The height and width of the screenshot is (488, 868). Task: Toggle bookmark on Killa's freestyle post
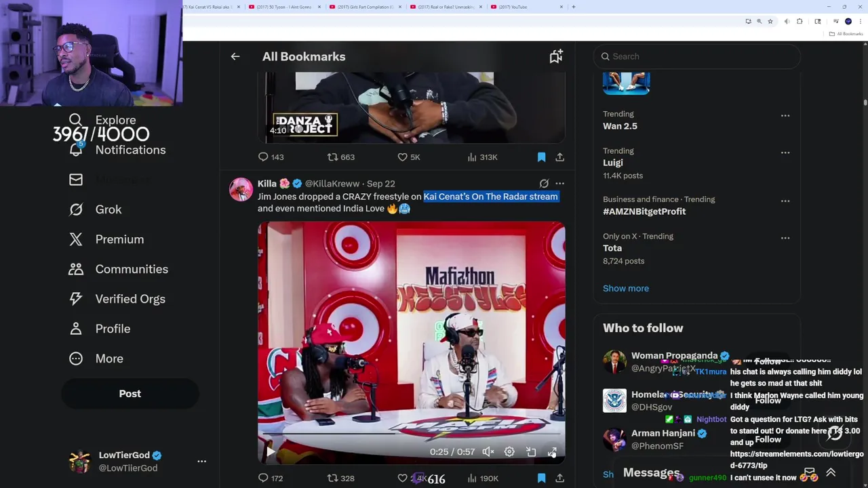point(541,479)
